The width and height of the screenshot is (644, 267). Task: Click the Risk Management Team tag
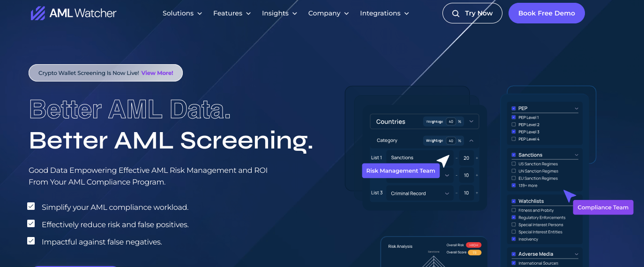(401, 171)
